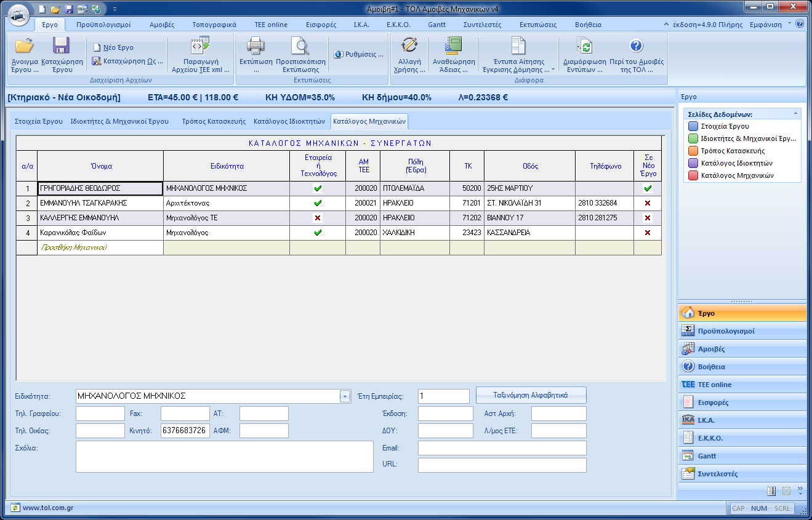This screenshot has height=520, width=812.
Task: Toggle Σε Νέο Έργο for ΚΑΛΛΕΡΓΗΣ ΕΜΜΑΝΟΥΗΛ
Action: click(648, 218)
